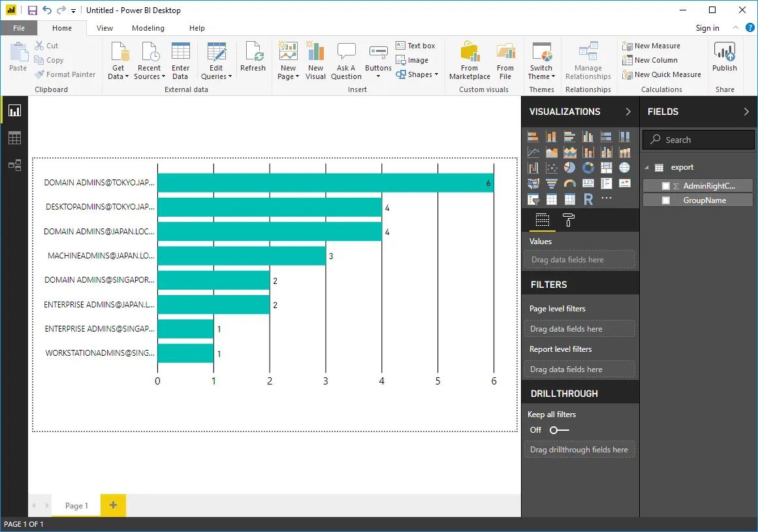This screenshot has width=758, height=532.
Task: Select the Gauge visualization
Action: [569, 183]
